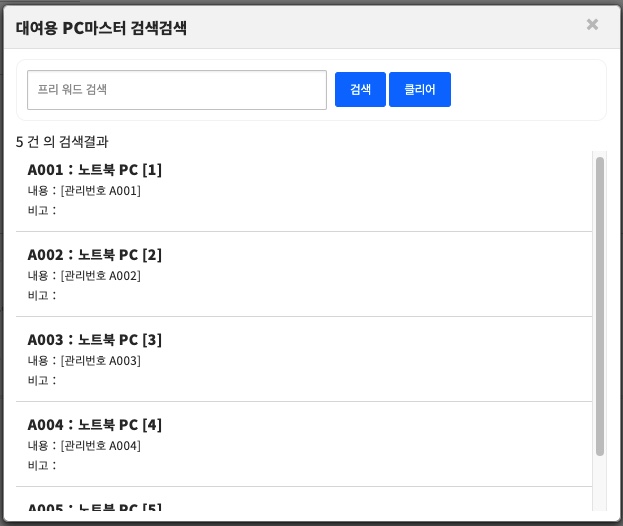Click the 프리 워드 검색 input field
Screen dimensions: 623x526
(x=177, y=90)
